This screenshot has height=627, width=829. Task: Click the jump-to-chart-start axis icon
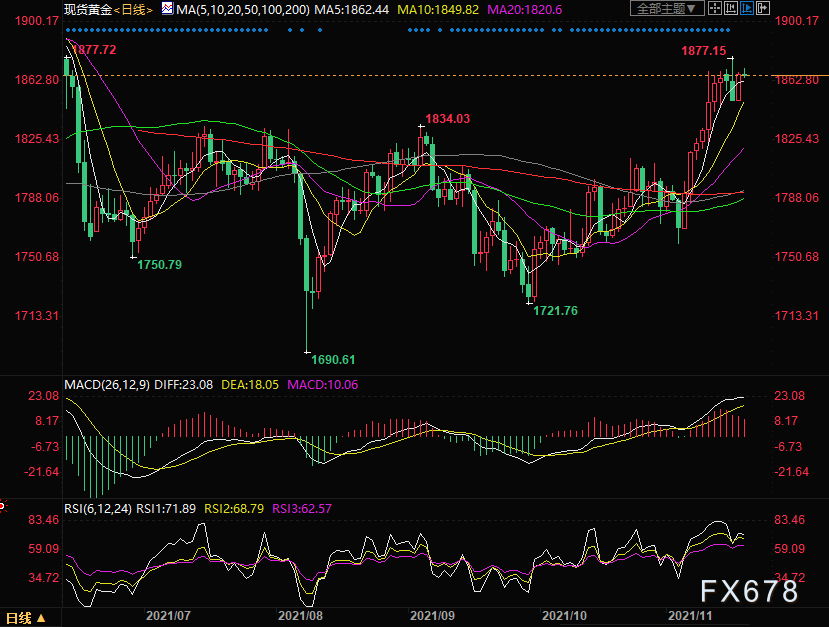tap(731, 8)
